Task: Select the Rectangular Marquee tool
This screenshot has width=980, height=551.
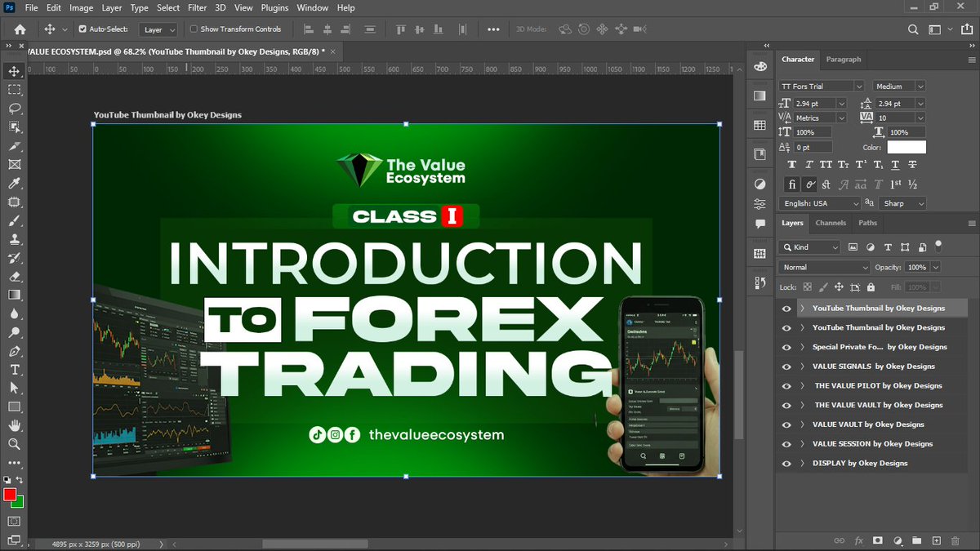Action: pyautogui.click(x=14, y=90)
